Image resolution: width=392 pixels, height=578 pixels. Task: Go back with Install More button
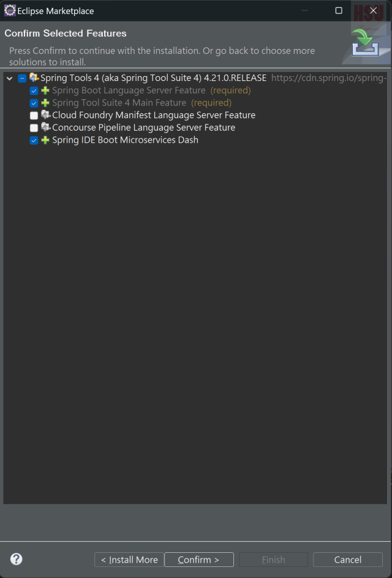tap(129, 560)
